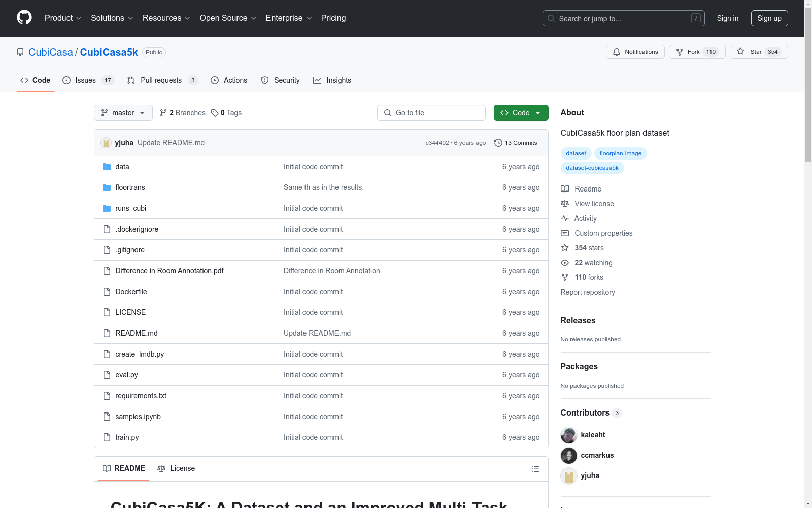
Task: Open samples.ipynb file
Action: pyautogui.click(x=138, y=417)
